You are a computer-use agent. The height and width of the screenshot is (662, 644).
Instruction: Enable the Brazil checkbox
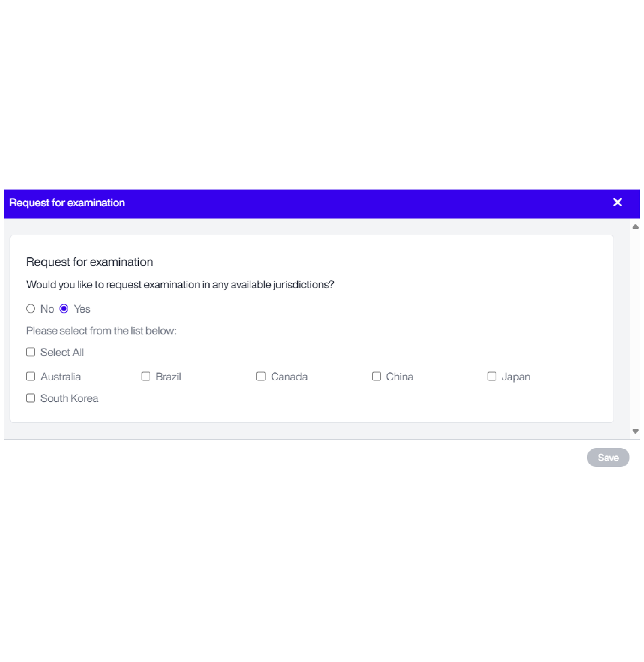point(146,376)
